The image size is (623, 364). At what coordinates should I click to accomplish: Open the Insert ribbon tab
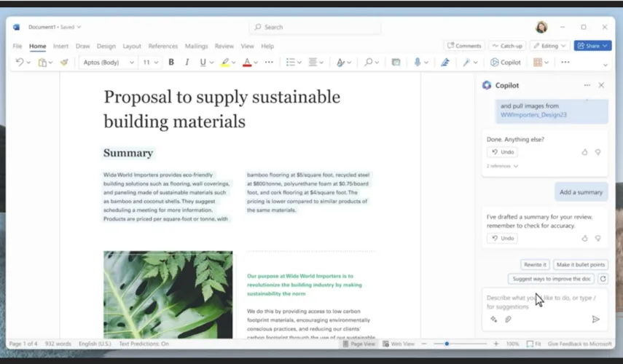pos(60,46)
